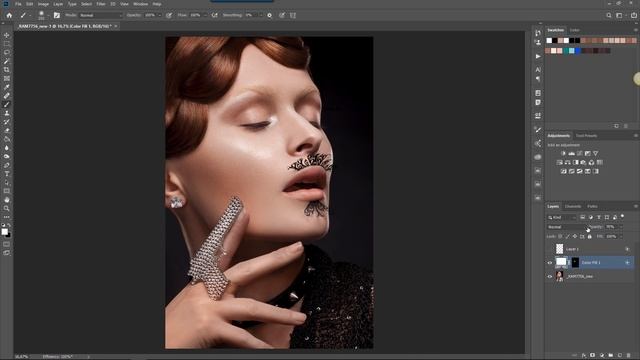
Task: Select the Rectangular Marquee tool
Action: [7, 44]
